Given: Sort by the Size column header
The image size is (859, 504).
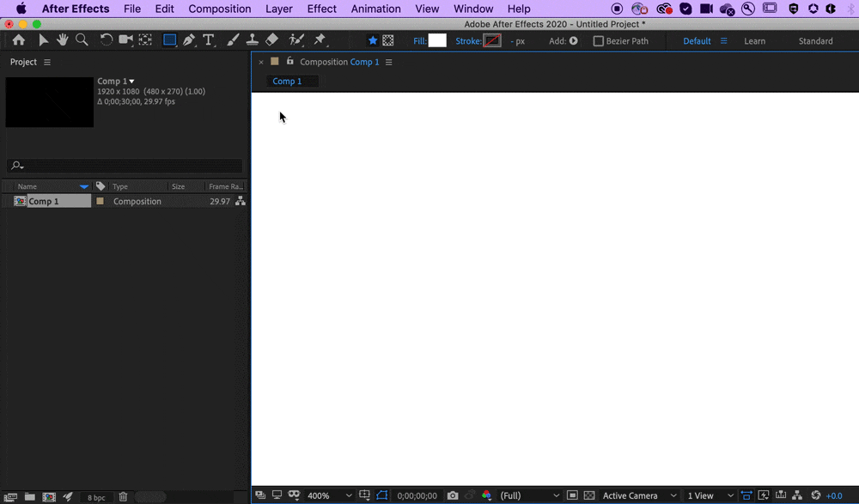Looking at the screenshot, I should [178, 186].
